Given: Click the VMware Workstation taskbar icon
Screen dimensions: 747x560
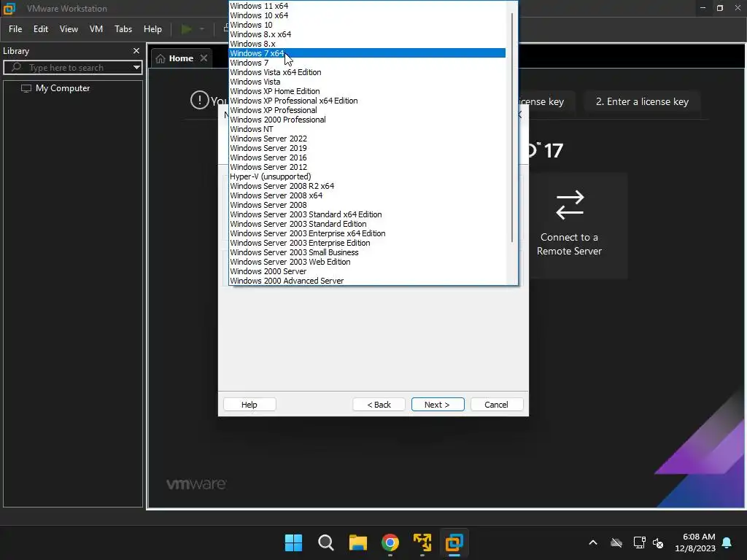Looking at the screenshot, I should click(x=454, y=542).
